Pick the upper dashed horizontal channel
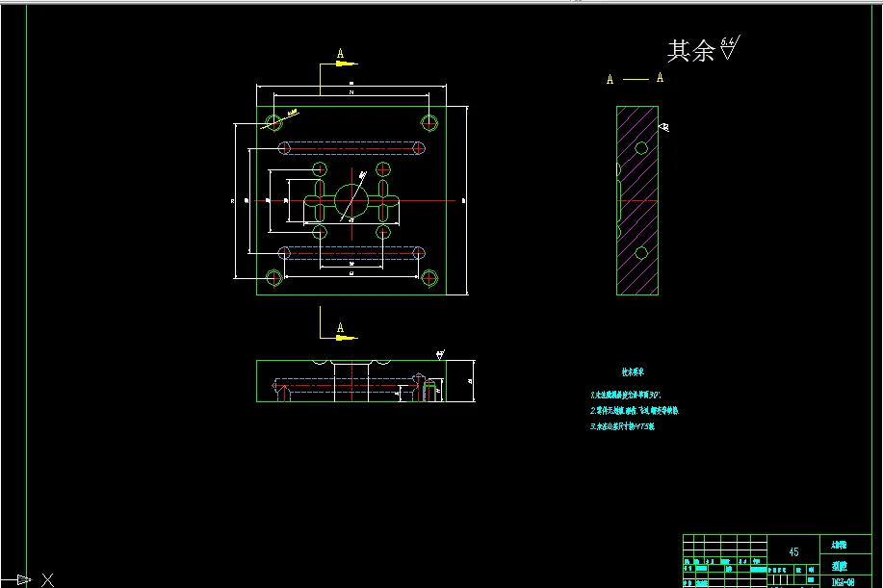Viewport: 883px width, 588px height. point(351,148)
